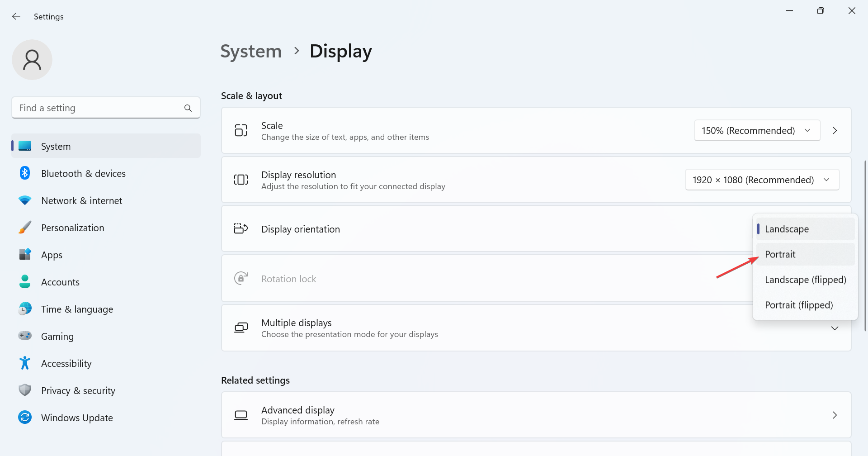Select Landscape (flipped) option
The image size is (868, 456).
[806, 280]
